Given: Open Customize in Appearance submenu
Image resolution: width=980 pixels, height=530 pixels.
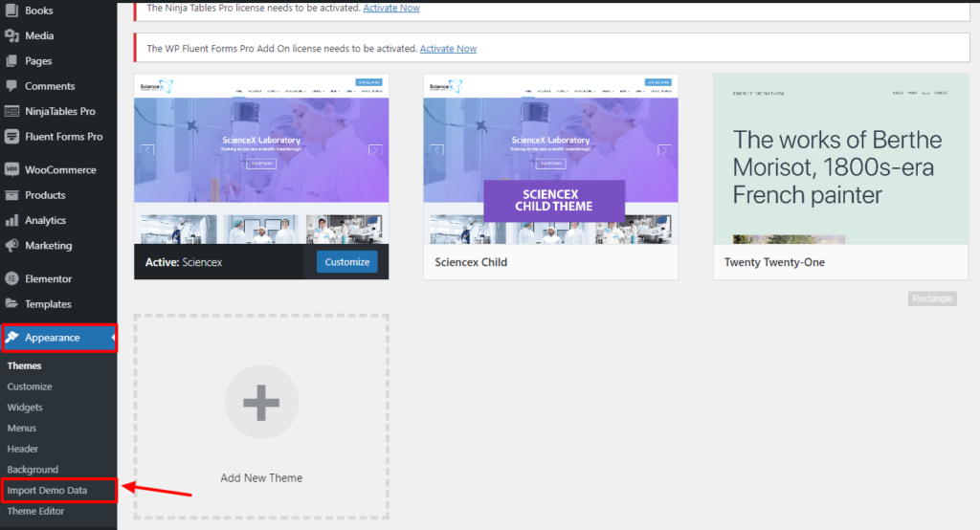Looking at the screenshot, I should (x=30, y=386).
